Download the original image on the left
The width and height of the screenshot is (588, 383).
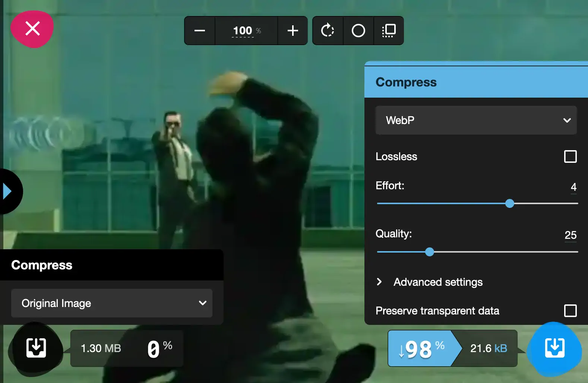pyautogui.click(x=36, y=348)
